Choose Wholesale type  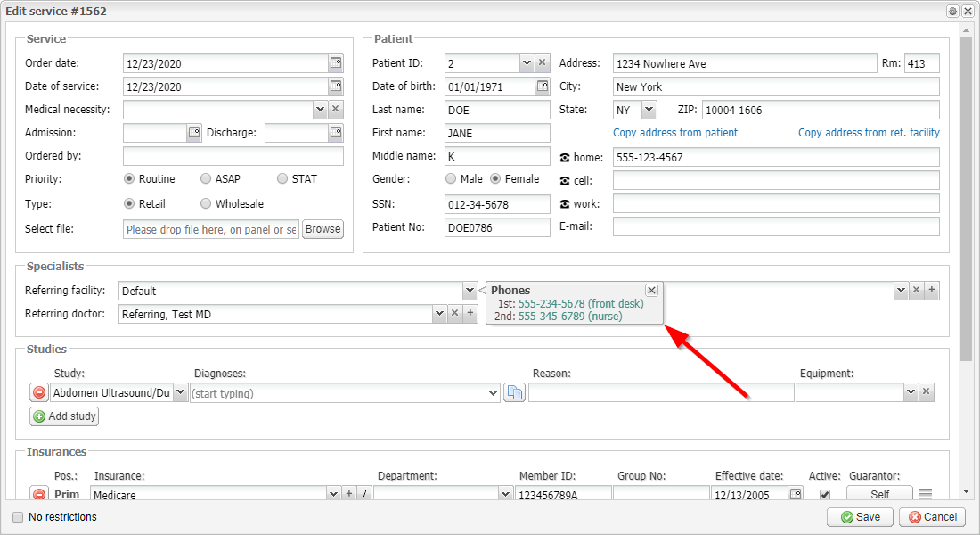point(206,204)
